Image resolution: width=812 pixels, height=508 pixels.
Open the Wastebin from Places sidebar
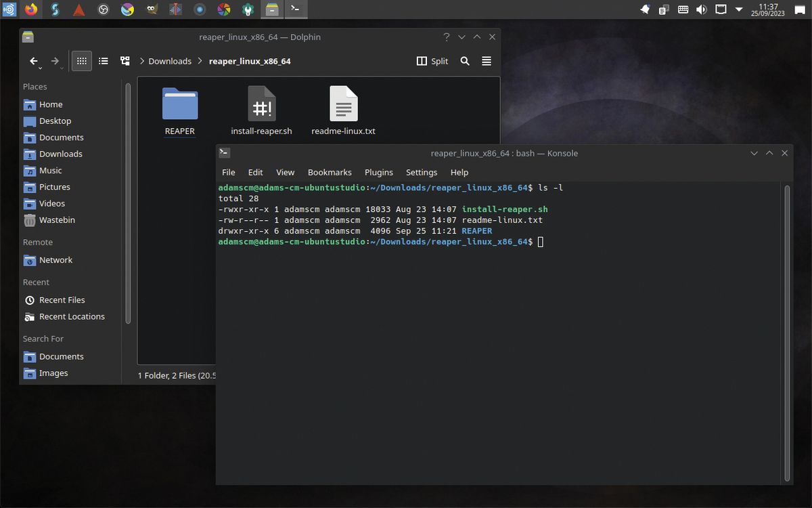[55, 220]
